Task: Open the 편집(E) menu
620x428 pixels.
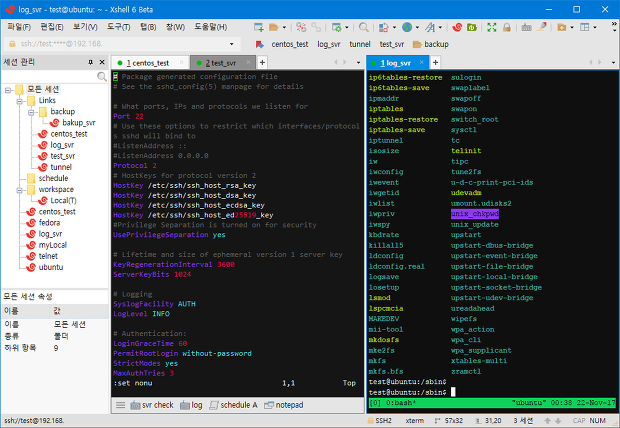Action: click(x=52, y=27)
